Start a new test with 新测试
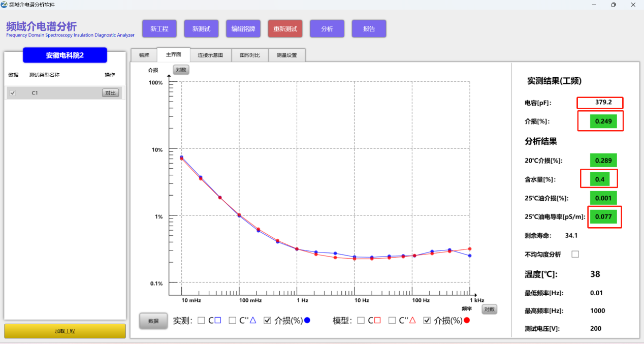Image resolution: width=644 pixels, height=344 pixels. 201,29
